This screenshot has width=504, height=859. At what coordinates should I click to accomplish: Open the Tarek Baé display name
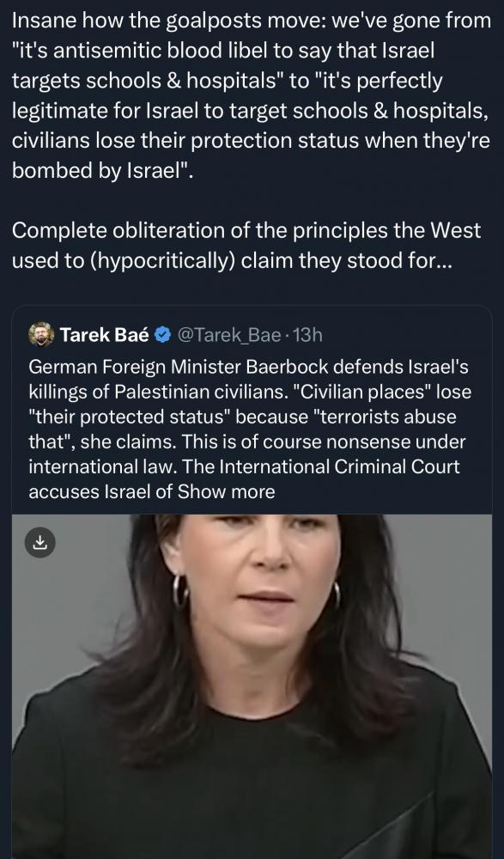point(104,335)
